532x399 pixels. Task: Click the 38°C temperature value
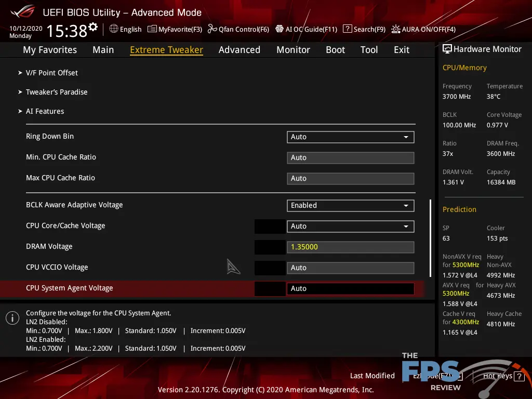point(494,96)
